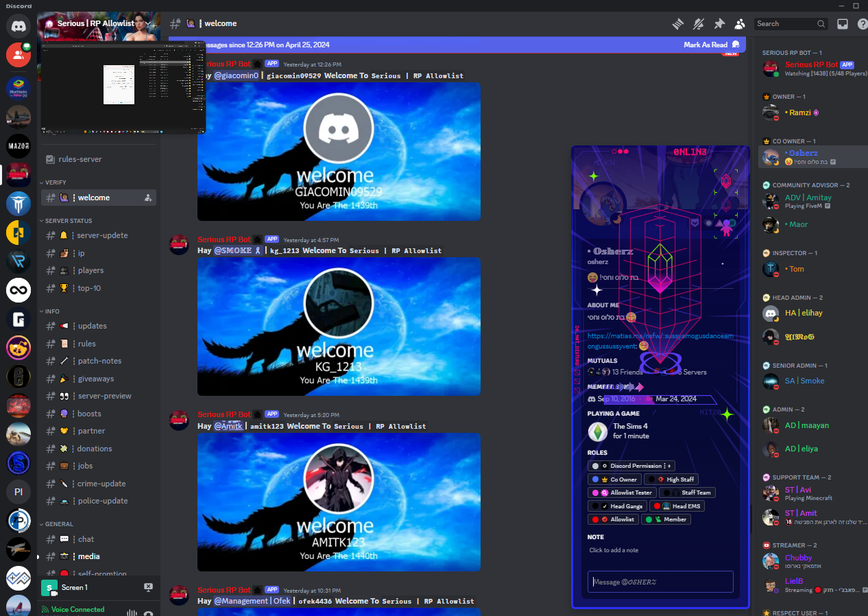Collapse the GENERAL channel category
Viewport: 868px width, 616px height.
pos(58,524)
